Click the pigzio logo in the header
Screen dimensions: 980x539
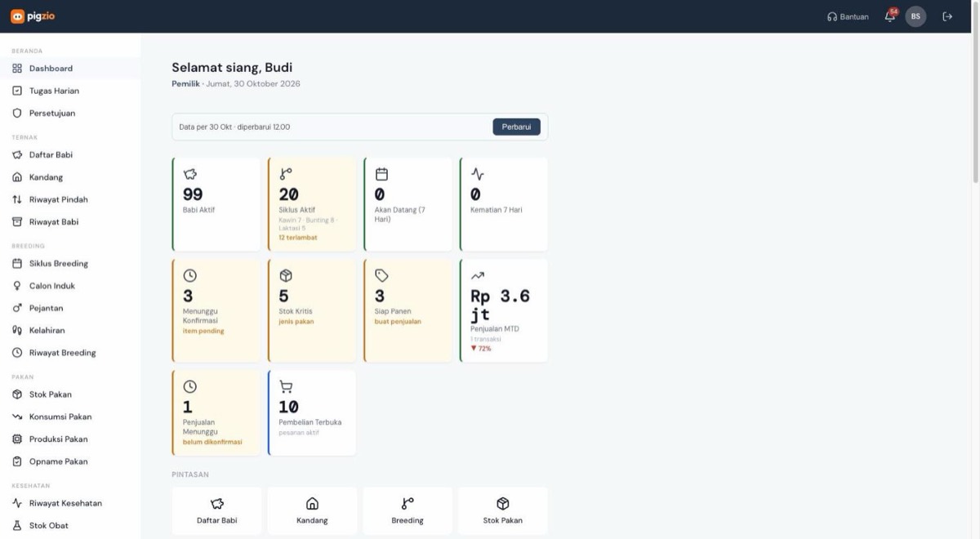pyautogui.click(x=33, y=16)
